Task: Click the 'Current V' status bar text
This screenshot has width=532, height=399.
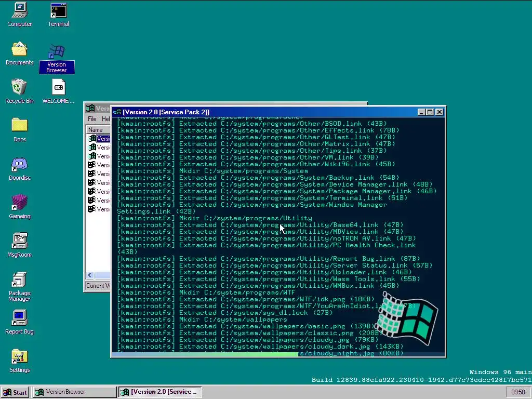Action: (x=98, y=286)
